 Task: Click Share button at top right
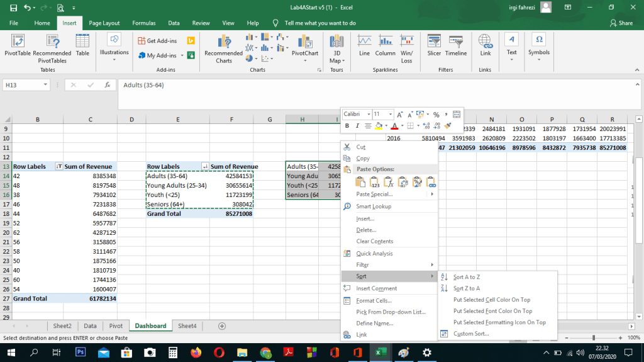click(621, 23)
